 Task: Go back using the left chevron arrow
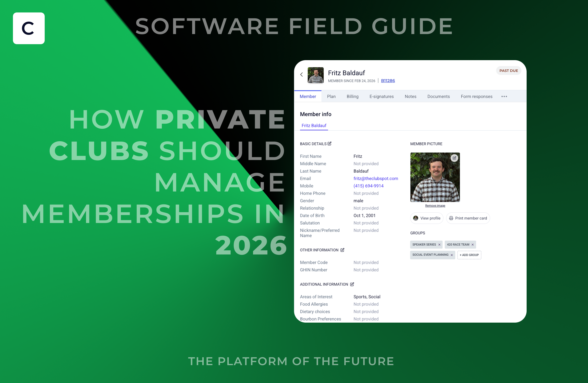pyautogui.click(x=302, y=74)
